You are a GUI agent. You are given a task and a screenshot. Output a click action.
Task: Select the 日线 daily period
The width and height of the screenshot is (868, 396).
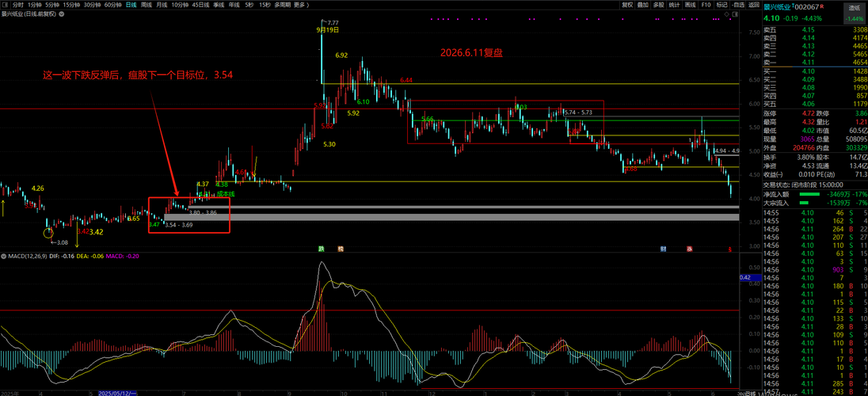[131, 5]
